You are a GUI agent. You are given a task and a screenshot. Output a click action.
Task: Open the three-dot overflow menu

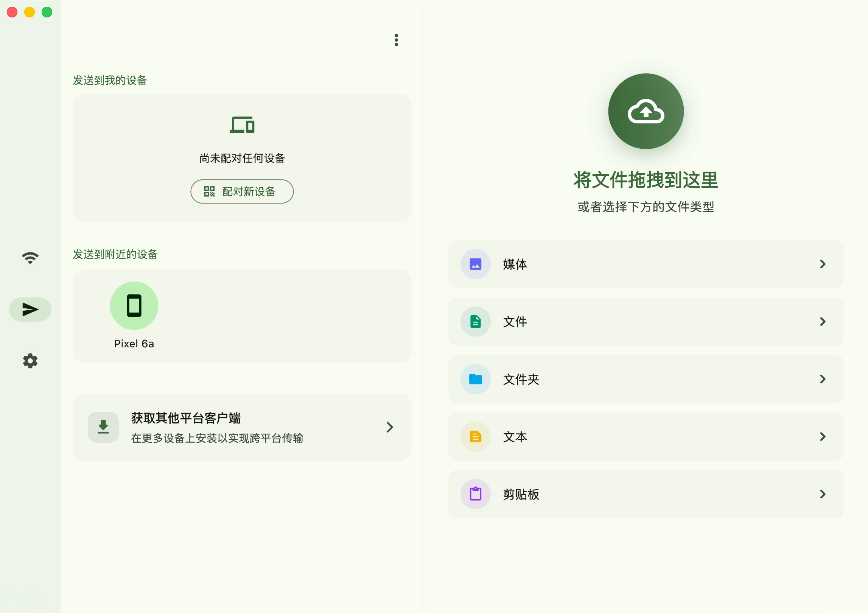[396, 40]
